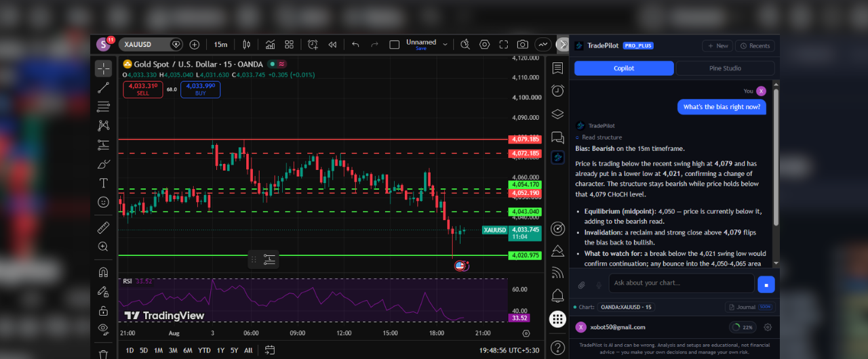868x359 pixels.
Task: Click the remove objects trash icon
Action: pyautogui.click(x=103, y=354)
